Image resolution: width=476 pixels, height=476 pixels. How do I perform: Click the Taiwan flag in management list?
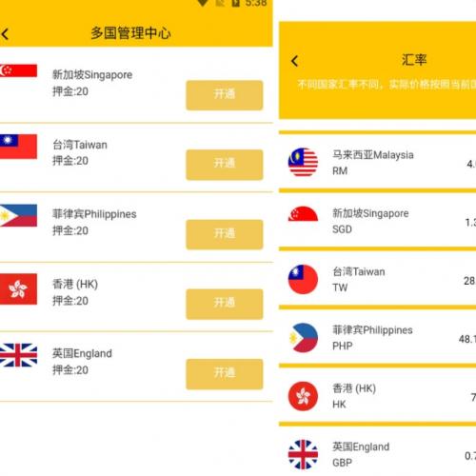18,147
